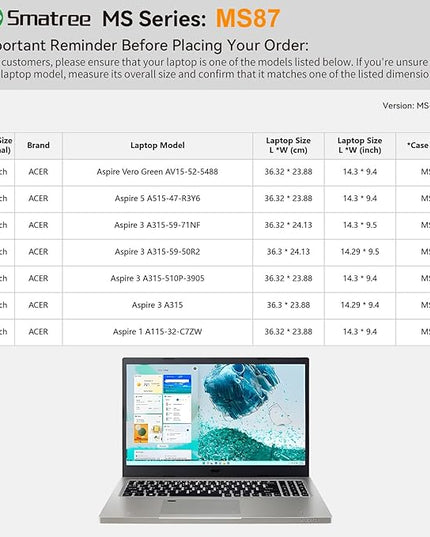Click the orange MS87 model title
This screenshot has width=430, height=537.
click(x=248, y=18)
